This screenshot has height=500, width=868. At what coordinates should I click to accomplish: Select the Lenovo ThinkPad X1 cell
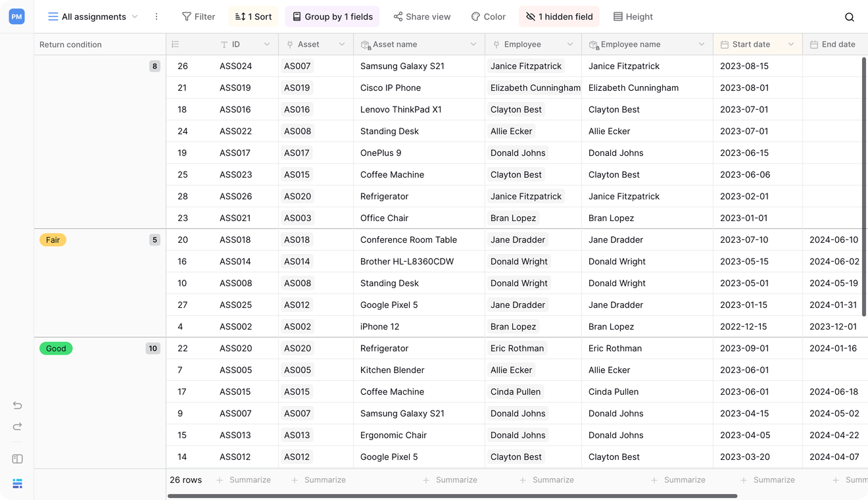click(419, 109)
